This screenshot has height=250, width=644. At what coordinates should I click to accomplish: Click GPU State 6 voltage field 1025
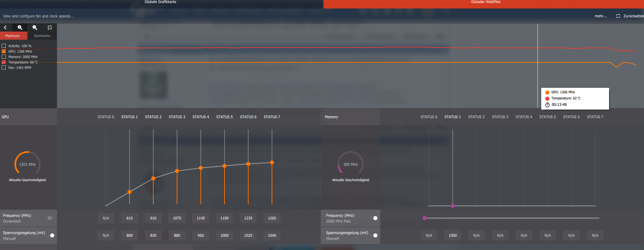(x=248, y=235)
